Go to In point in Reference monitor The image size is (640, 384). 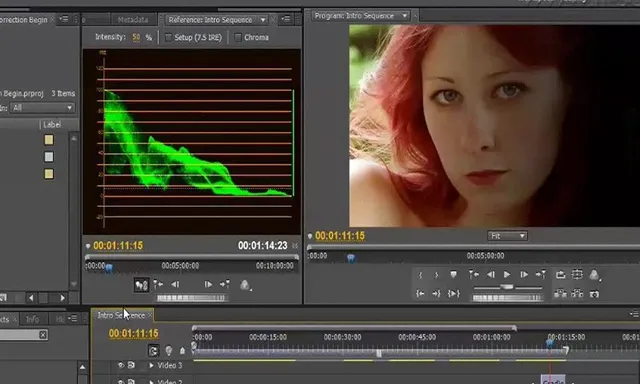[x=158, y=284]
